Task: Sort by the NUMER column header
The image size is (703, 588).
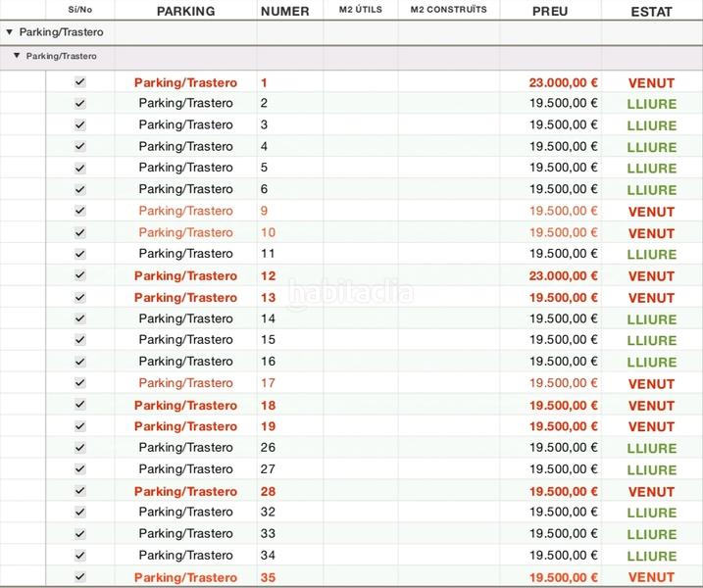Action: tap(284, 11)
